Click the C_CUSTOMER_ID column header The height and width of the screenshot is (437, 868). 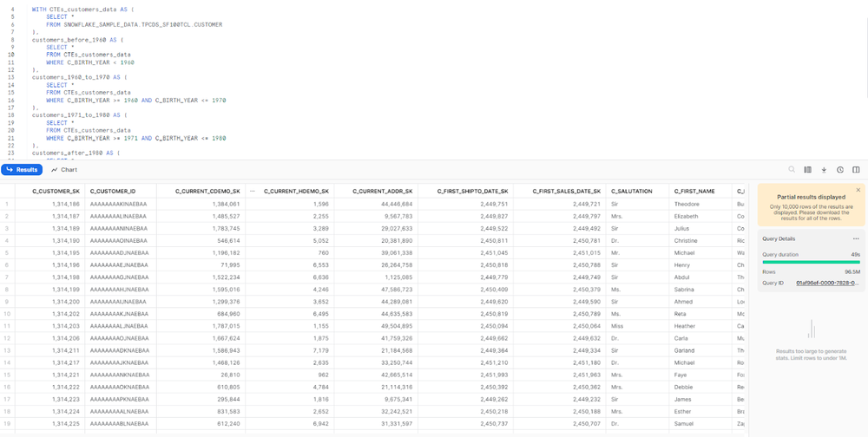click(113, 192)
